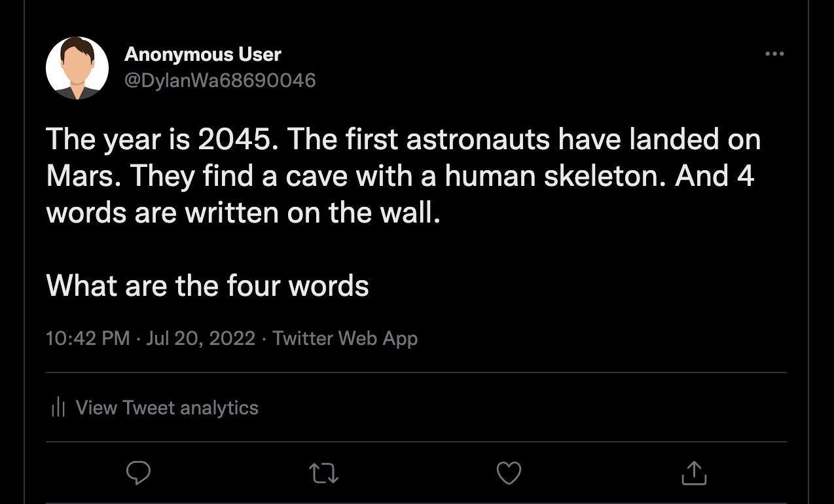Open the share sheet via the upload icon

tap(695, 473)
